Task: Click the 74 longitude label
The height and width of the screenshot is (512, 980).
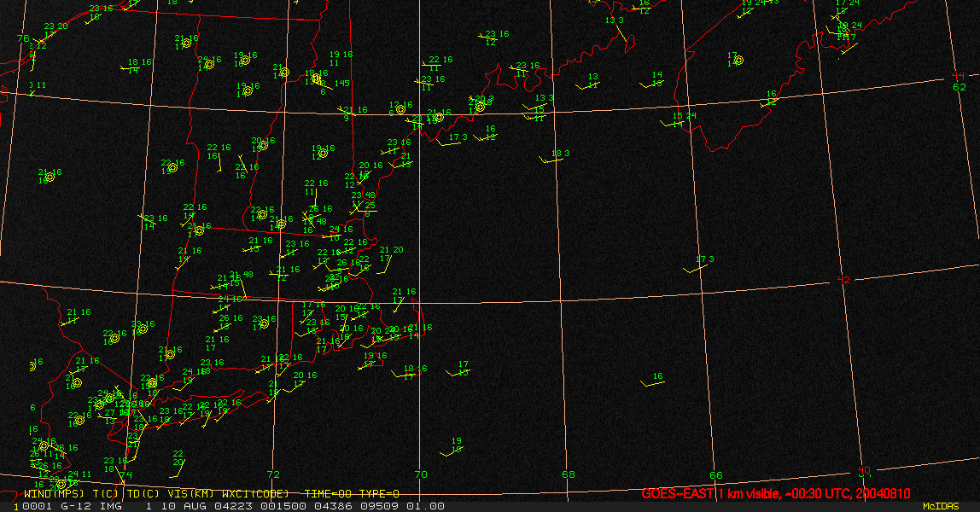Action: [126, 475]
